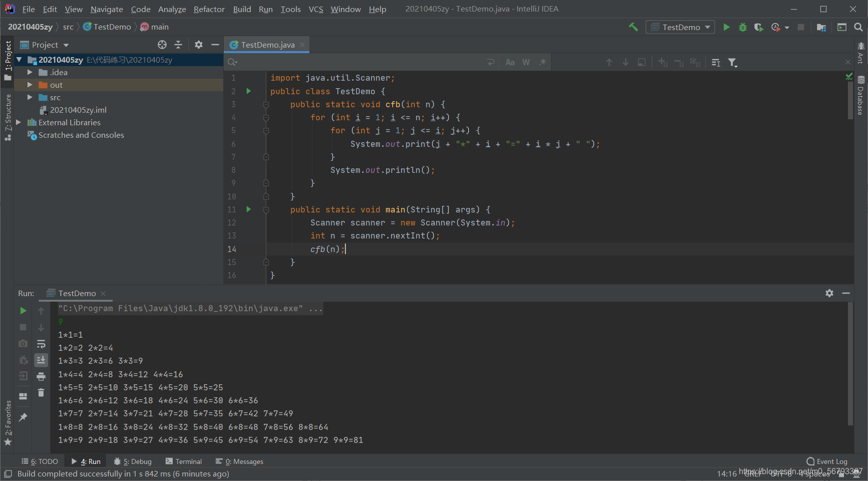Open Project Structure icon in toolbar
This screenshot has width=868, height=481.
coord(821,27)
